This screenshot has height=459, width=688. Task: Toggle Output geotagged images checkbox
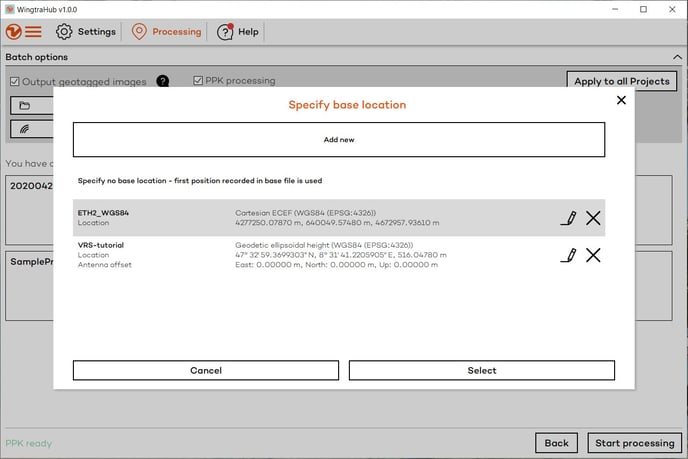tap(14, 82)
